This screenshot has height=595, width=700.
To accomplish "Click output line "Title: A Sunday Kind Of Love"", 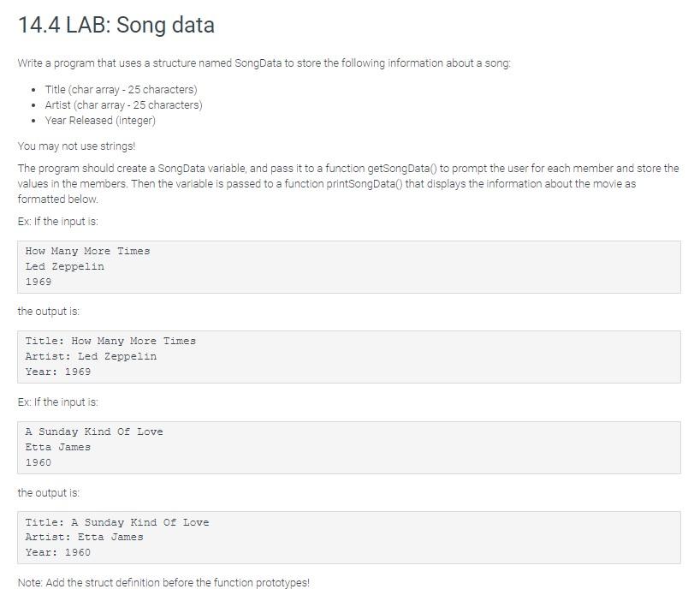I will coord(117,522).
